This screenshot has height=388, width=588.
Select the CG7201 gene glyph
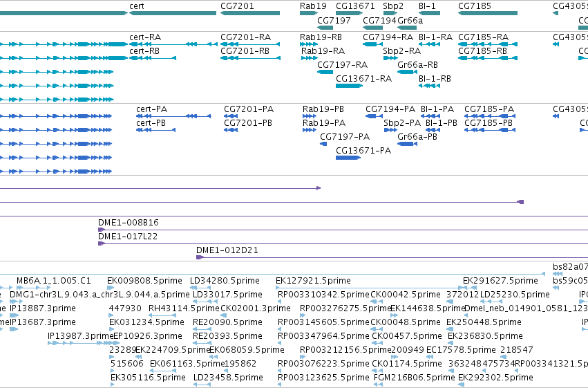click(250, 13)
